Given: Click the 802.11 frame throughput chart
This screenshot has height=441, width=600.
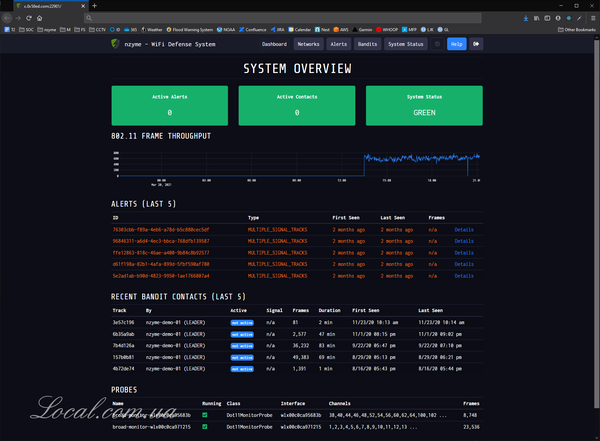Looking at the screenshot, I should pyautogui.click(x=300, y=163).
